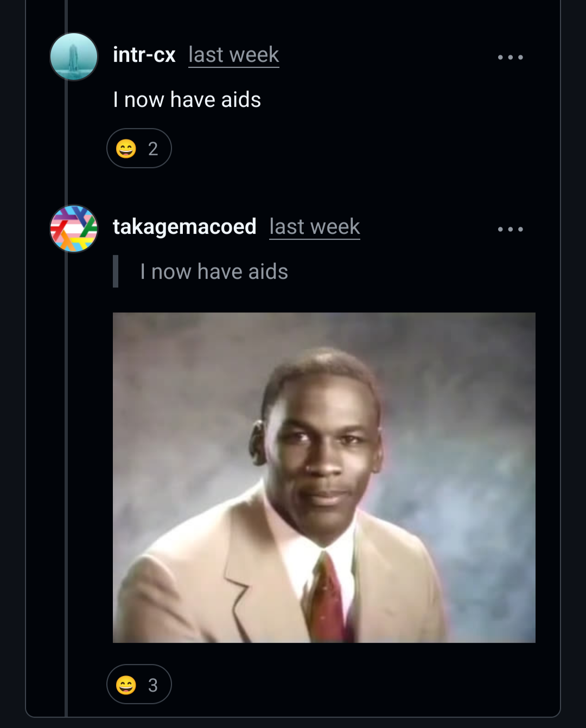Open intr-cx's teal circular avatar
This screenshot has height=728, width=586.
coord(74,56)
